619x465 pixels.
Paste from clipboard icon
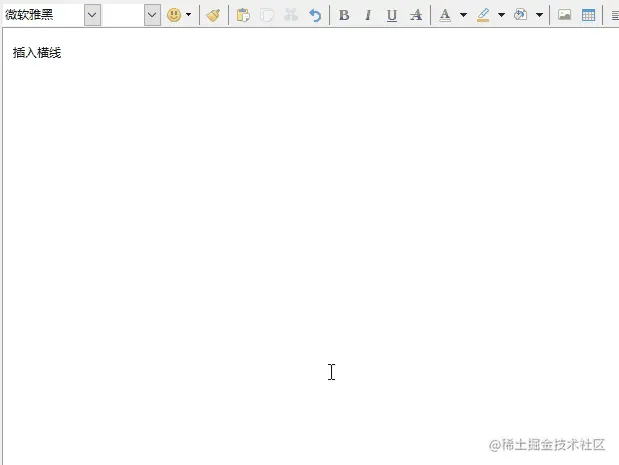click(243, 15)
